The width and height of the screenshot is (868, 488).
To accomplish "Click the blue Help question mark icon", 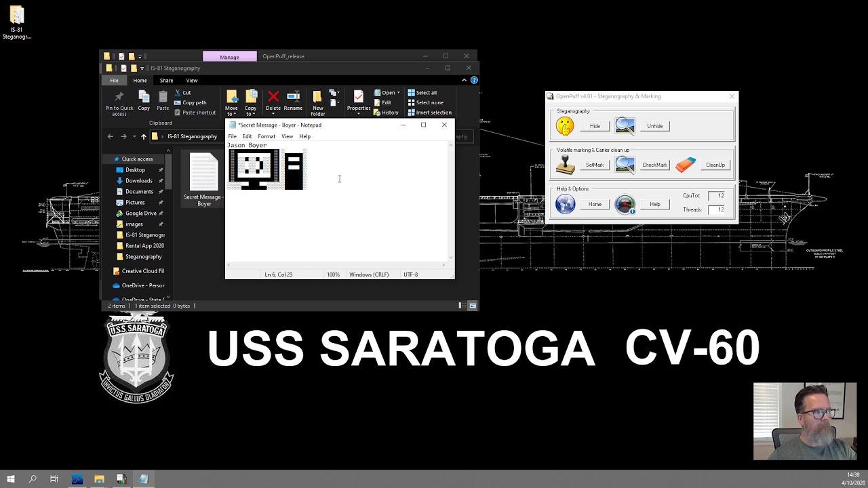I will [x=474, y=80].
